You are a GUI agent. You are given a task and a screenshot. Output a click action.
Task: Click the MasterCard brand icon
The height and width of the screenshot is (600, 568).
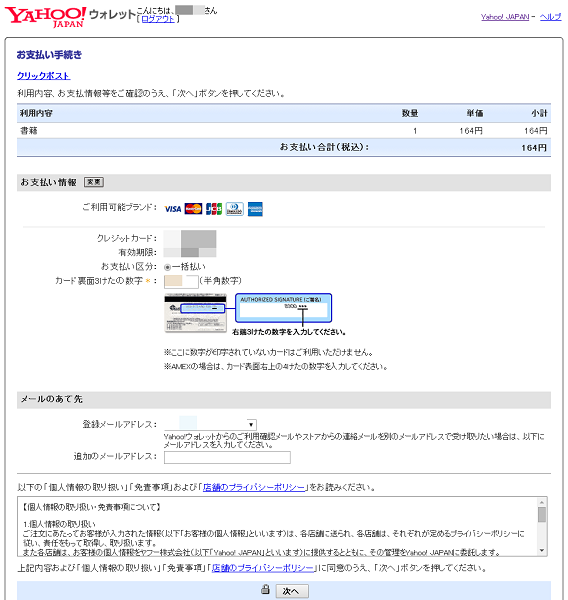(193, 209)
